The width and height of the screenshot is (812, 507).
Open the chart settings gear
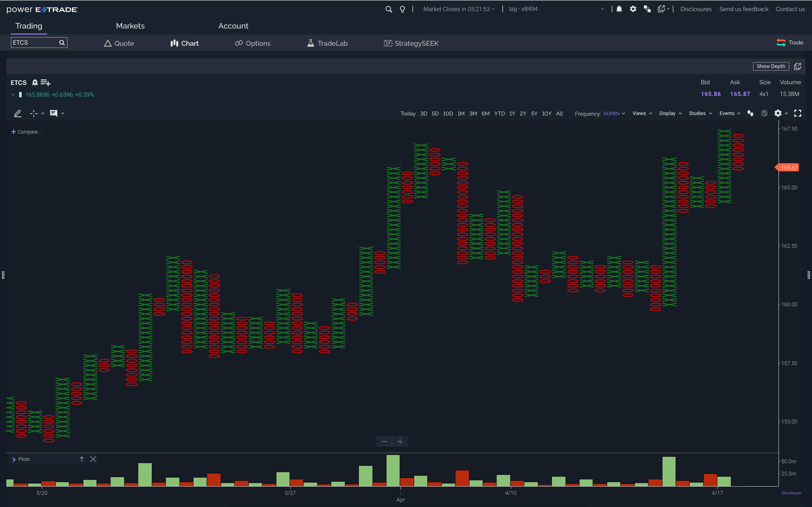click(x=778, y=113)
